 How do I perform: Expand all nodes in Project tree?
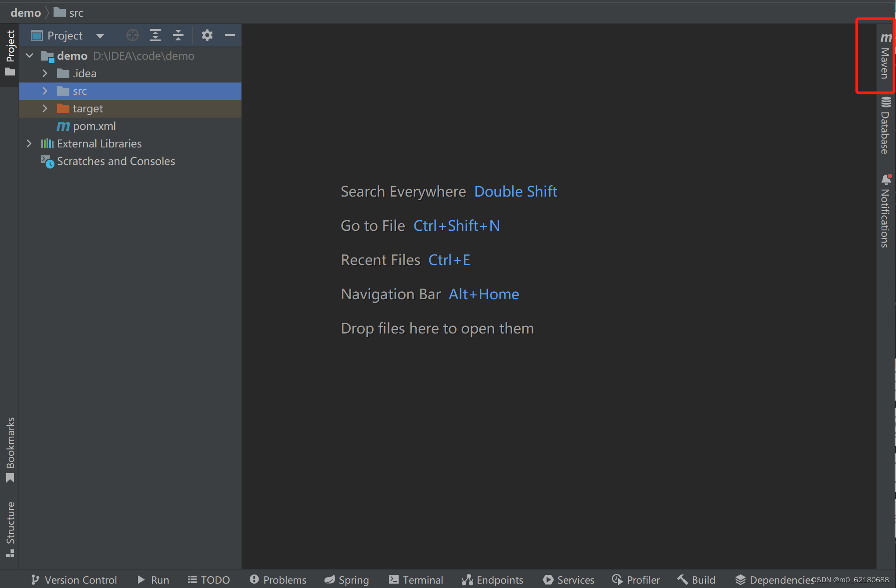[155, 35]
